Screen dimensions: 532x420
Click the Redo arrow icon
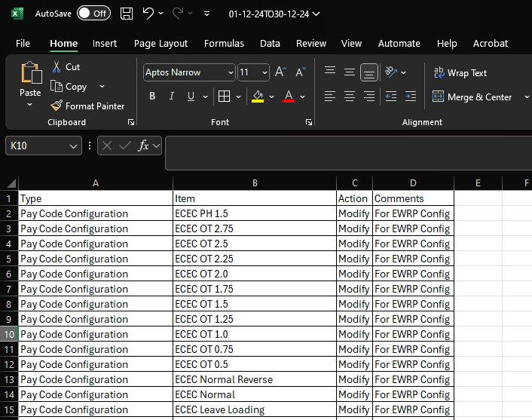click(177, 14)
